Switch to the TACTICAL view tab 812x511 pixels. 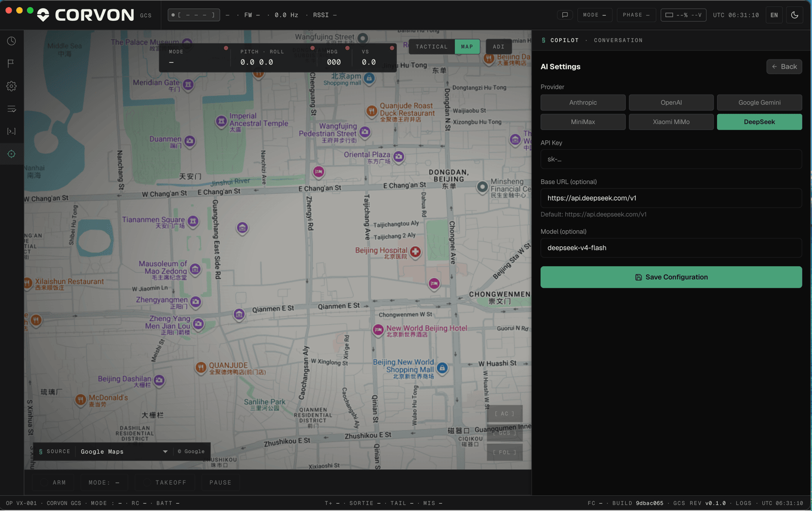[x=432, y=47]
